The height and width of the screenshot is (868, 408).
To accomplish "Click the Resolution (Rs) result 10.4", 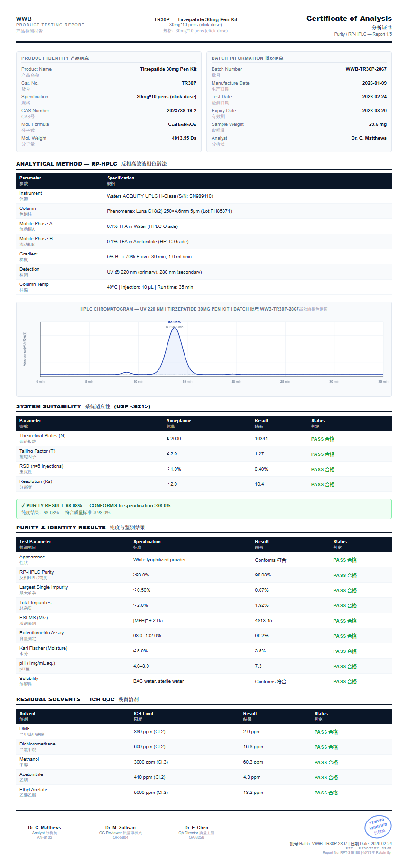I will (260, 484).
